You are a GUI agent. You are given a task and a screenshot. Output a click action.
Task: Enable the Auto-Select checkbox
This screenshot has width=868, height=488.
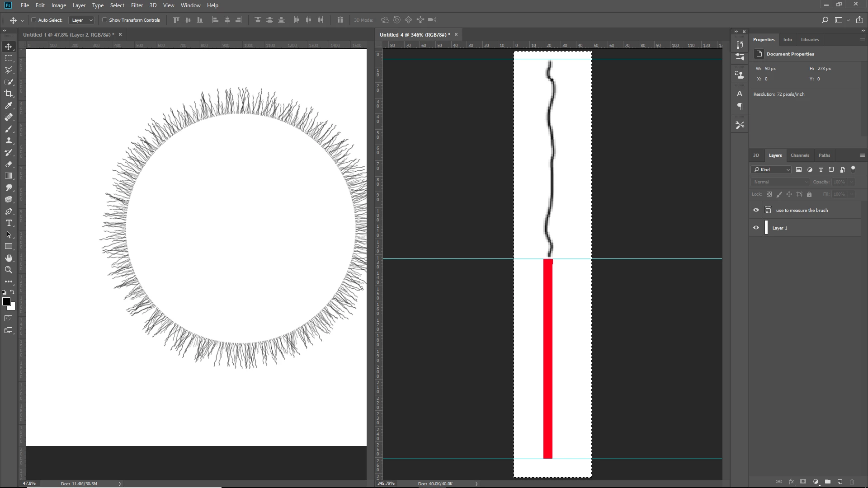34,20
